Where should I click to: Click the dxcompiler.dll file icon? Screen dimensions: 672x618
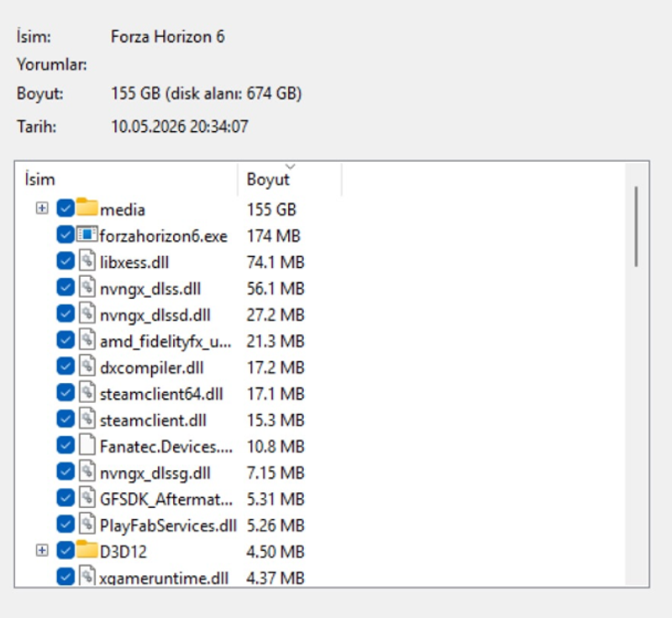[x=87, y=366]
